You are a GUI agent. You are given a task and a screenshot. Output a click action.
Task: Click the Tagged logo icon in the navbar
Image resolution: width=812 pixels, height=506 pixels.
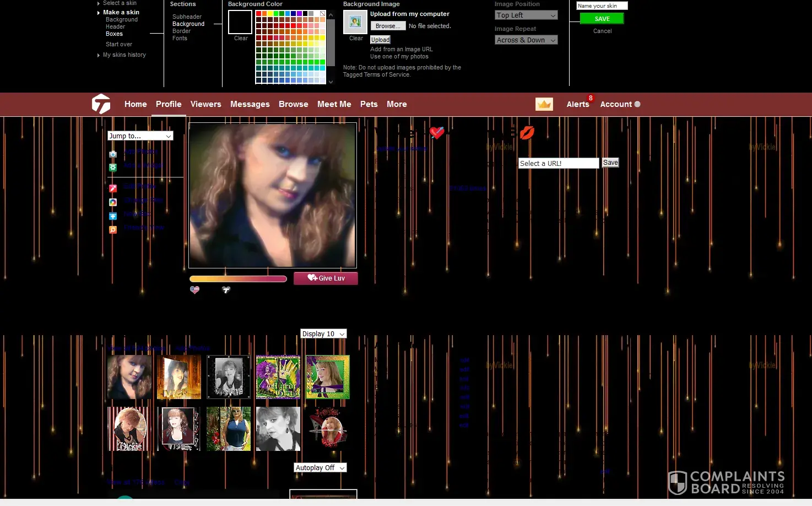(101, 104)
